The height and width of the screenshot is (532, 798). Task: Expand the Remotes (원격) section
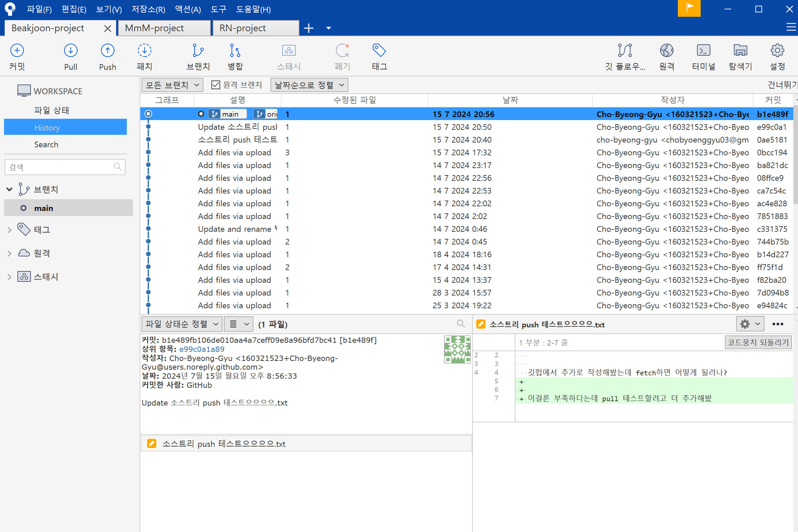click(x=9, y=254)
